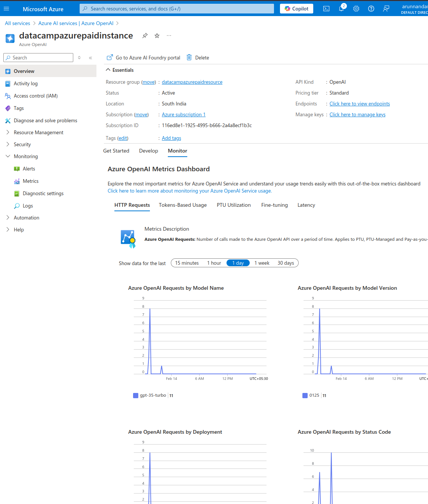Select 30 days time range
The image size is (428, 504).
tap(286, 263)
